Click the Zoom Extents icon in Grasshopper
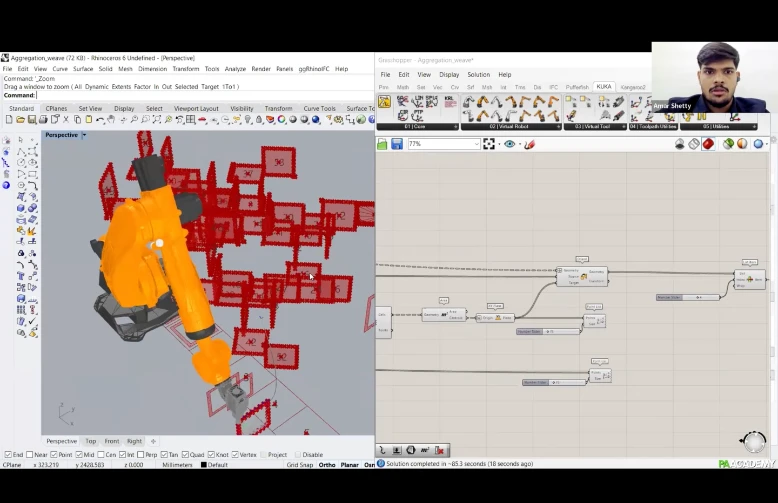This screenshot has width=778, height=503. [x=489, y=144]
